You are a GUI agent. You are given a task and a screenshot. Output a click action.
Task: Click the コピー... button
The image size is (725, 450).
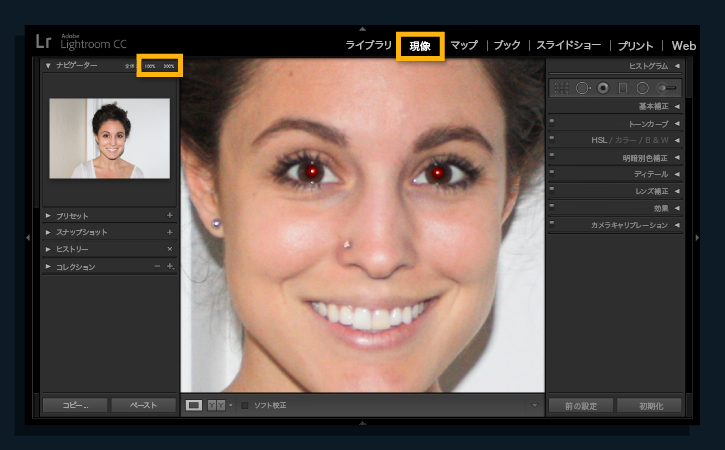tap(75, 405)
